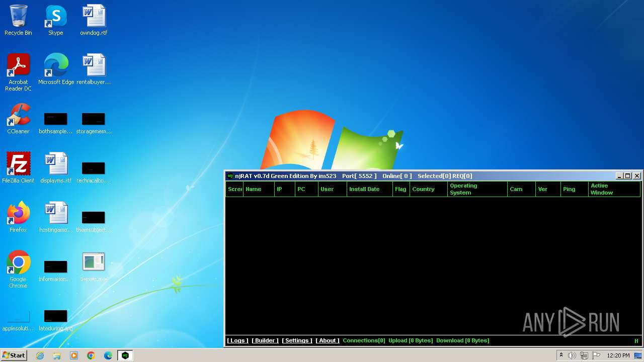Sort by the PC column header
The height and width of the screenshot is (362, 644).
[x=306, y=189]
